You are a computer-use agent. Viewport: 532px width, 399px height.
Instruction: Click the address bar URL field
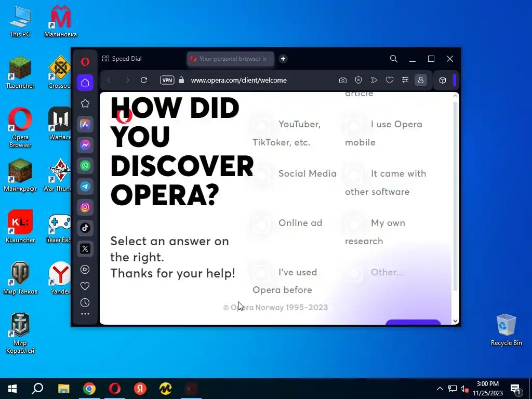tap(238, 81)
